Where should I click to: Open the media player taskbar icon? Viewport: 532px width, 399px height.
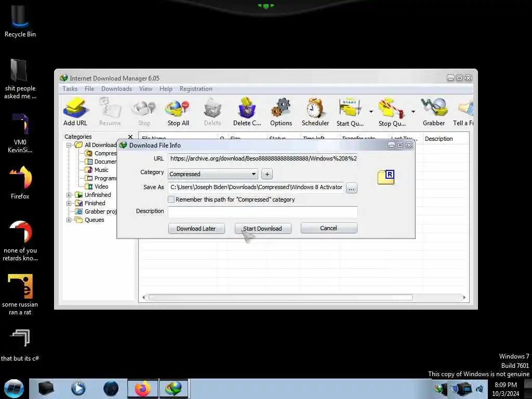coord(78,389)
